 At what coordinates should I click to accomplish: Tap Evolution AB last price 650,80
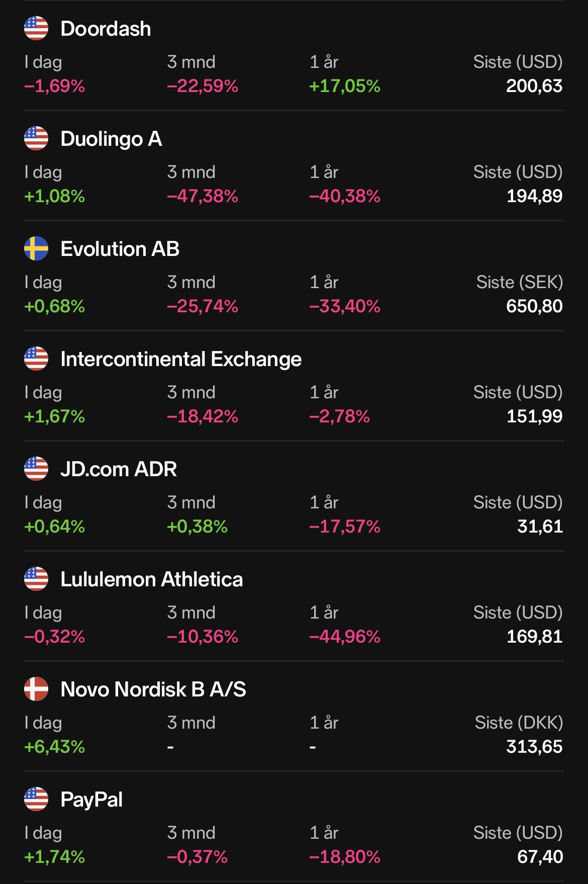(x=534, y=306)
